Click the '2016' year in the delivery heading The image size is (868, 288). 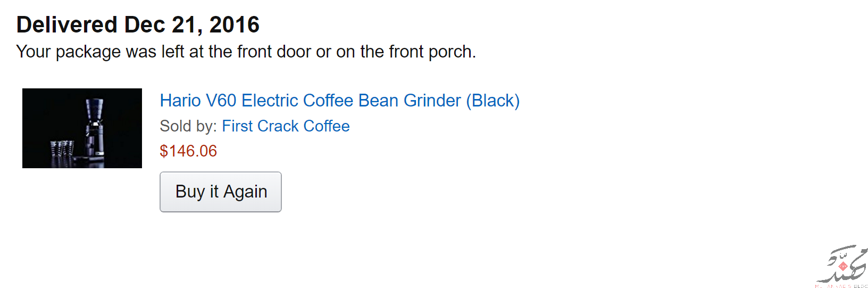click(235, 24)
